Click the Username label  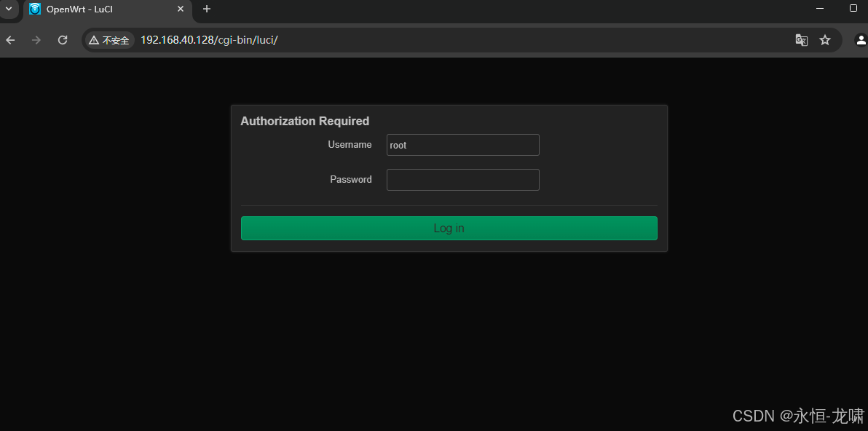tap(350, 144)
